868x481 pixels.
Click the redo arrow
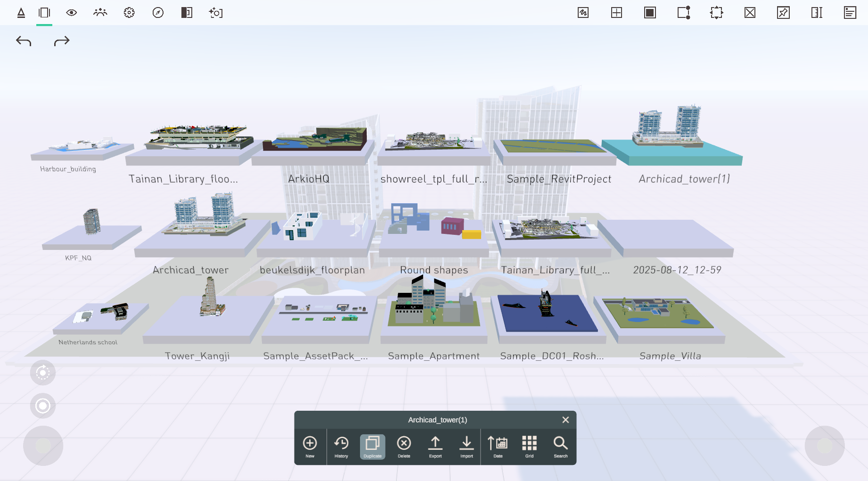click(x=62, y=41)
